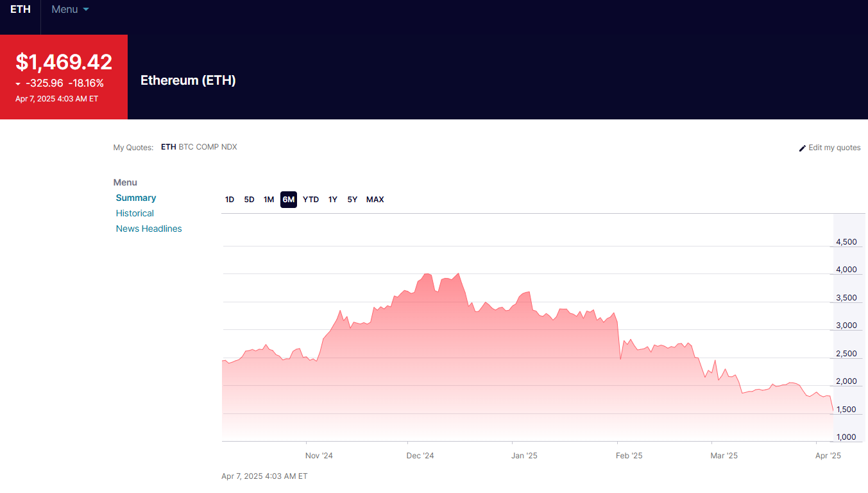The width and height of the screenshot is (868, 493).
Task: Click the ETH label in top bar
Action: (21, 10)
